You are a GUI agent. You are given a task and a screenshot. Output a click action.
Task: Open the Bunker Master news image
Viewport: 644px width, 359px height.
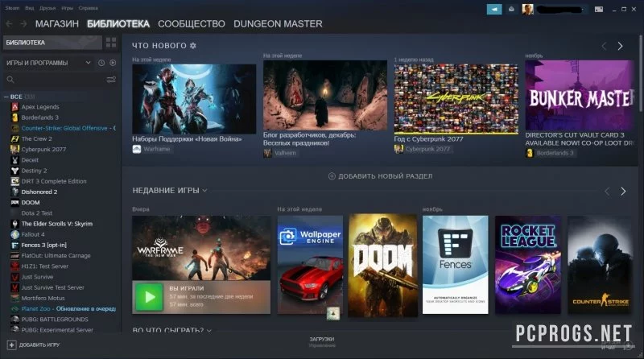580,95
